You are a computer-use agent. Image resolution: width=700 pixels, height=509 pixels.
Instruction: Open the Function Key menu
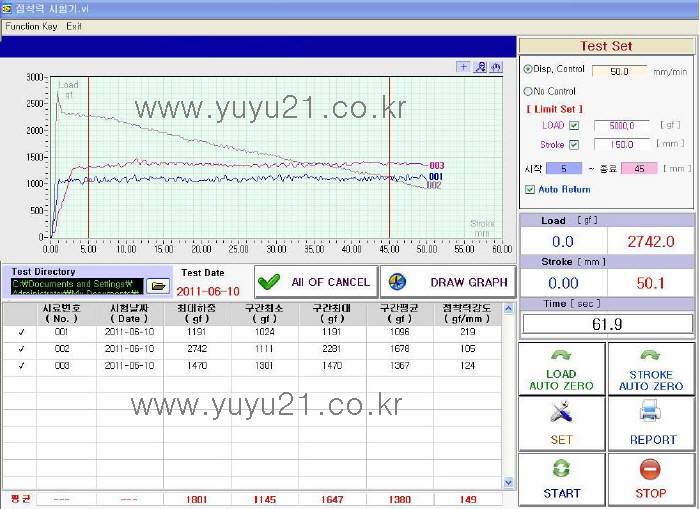click(x=31, y=26)
